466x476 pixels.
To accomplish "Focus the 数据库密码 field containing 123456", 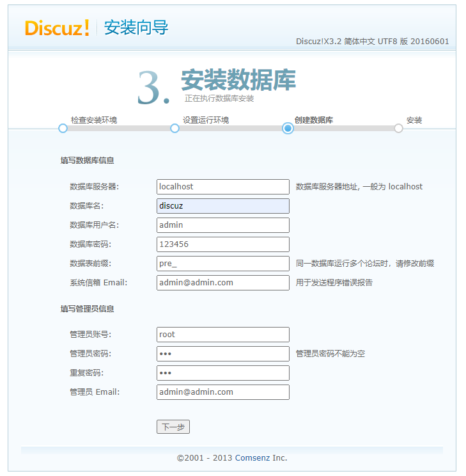I will coord(223,244).
